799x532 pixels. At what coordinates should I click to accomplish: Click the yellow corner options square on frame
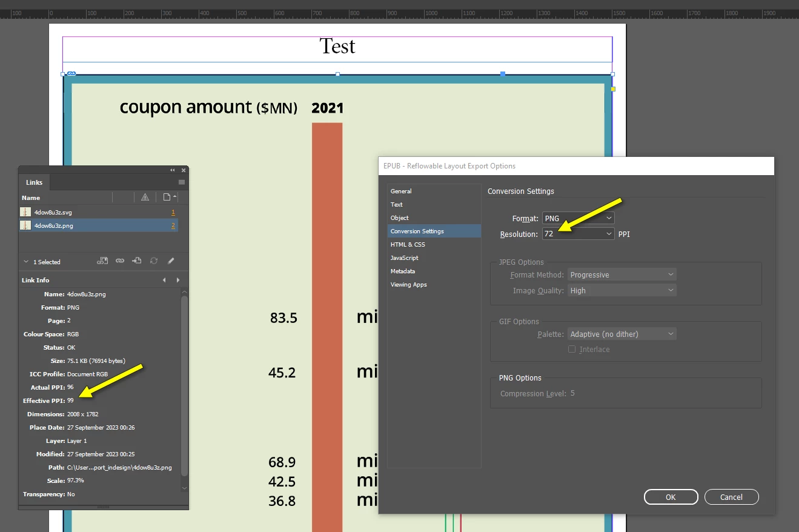click(x=613, y=89)
